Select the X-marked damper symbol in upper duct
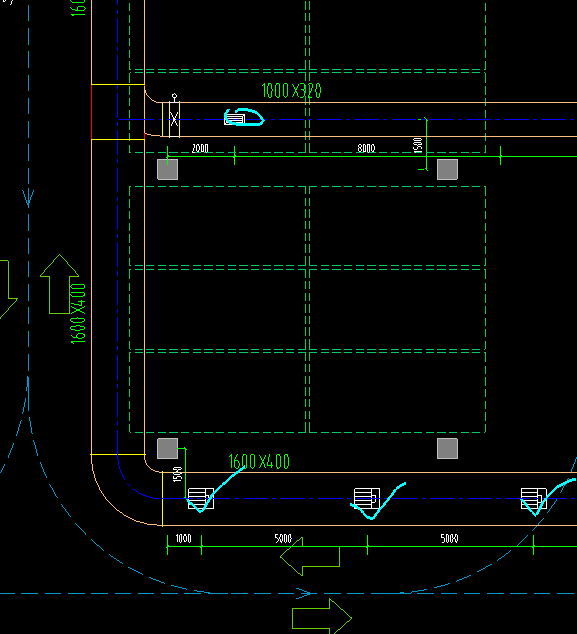 (174, 119)
